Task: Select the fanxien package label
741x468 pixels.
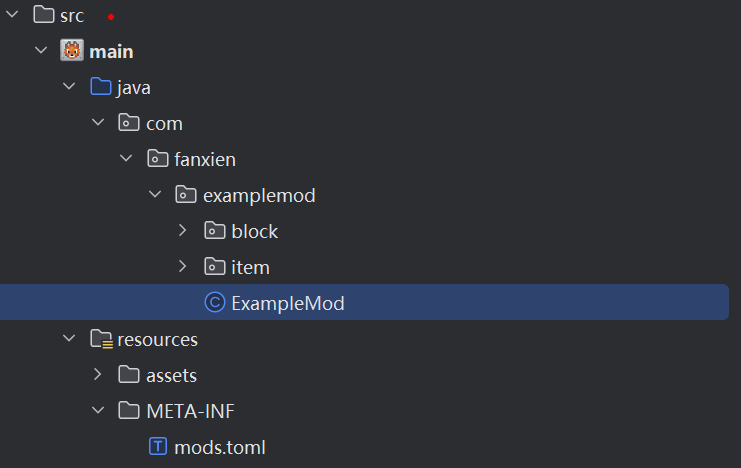Action: pyautogui.click(x=205, y=159)
